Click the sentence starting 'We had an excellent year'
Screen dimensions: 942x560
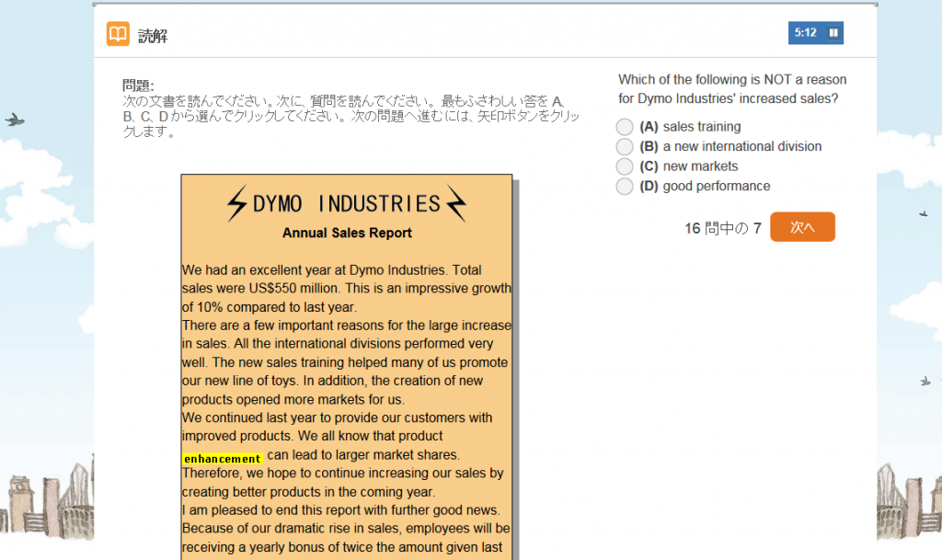pos(331,270)
